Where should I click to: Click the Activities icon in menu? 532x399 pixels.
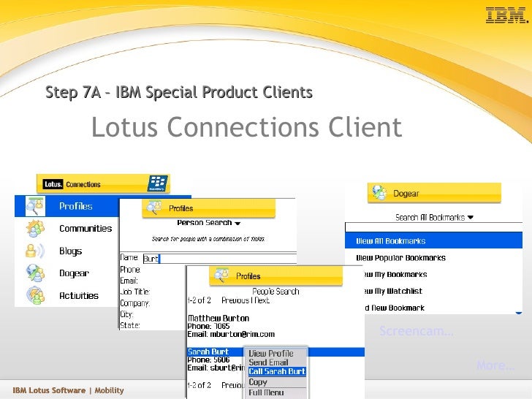[x=35, y=295]
